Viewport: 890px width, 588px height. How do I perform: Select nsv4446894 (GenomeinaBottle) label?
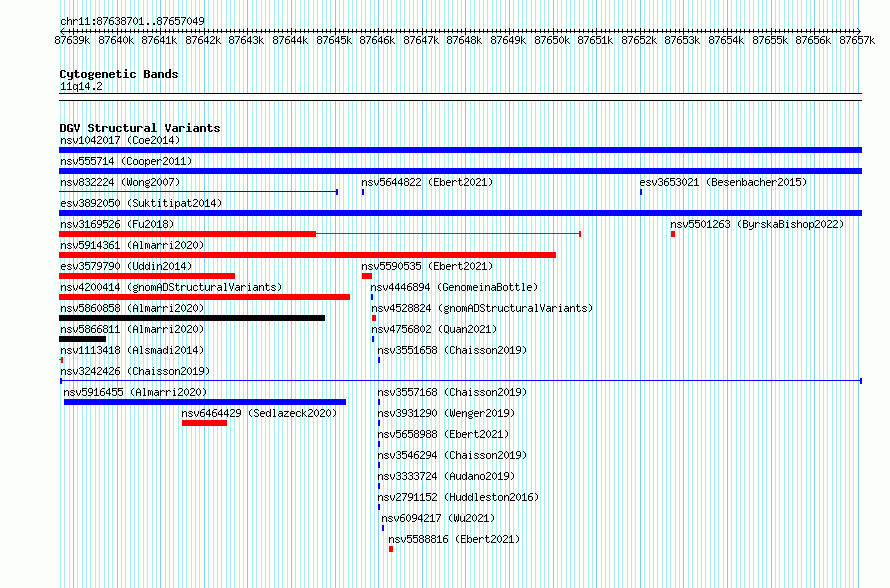(454, 287)
